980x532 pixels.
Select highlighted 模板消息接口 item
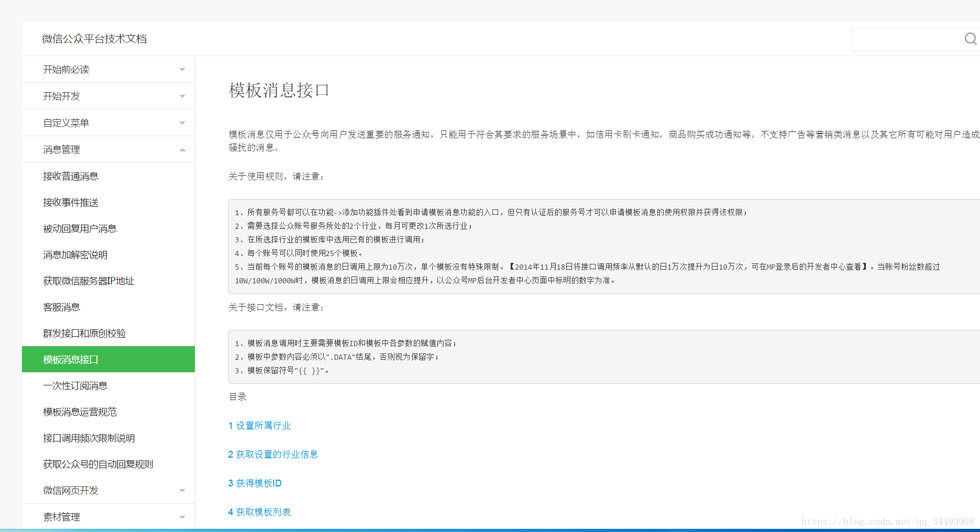[x=108, y=359]
